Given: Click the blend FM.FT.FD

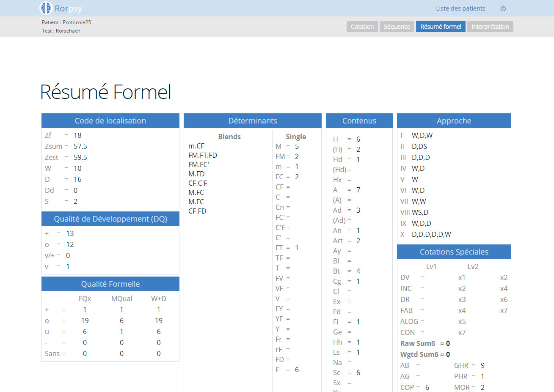Looking at the screenshot, I should 203,155.
